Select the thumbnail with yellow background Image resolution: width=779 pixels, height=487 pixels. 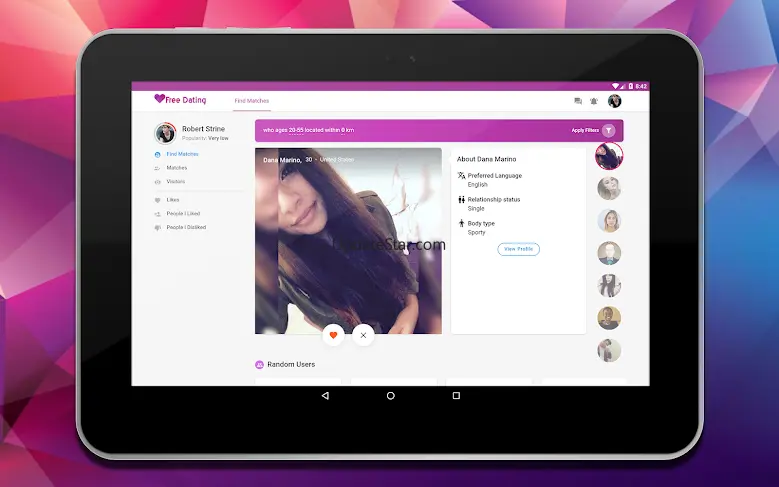tap(609, 318)
